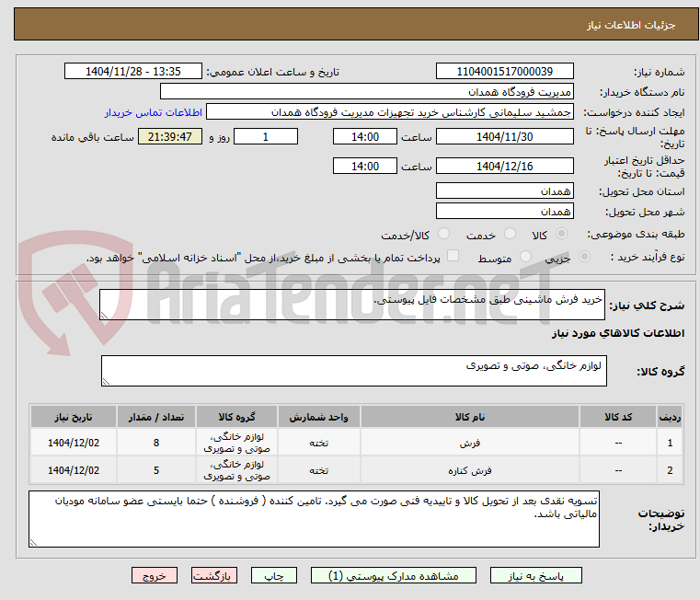Click the بازگشت back button

[213, 575]
